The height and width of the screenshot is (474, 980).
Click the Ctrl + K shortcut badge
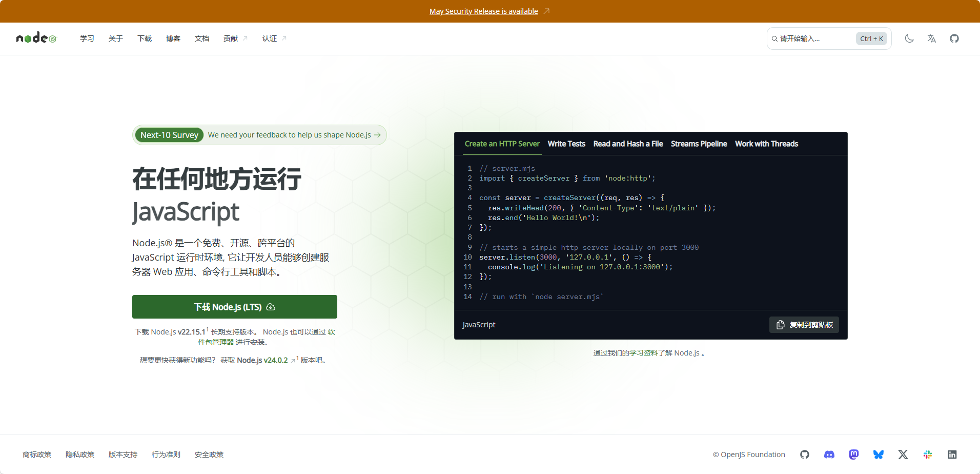(871, 38)
